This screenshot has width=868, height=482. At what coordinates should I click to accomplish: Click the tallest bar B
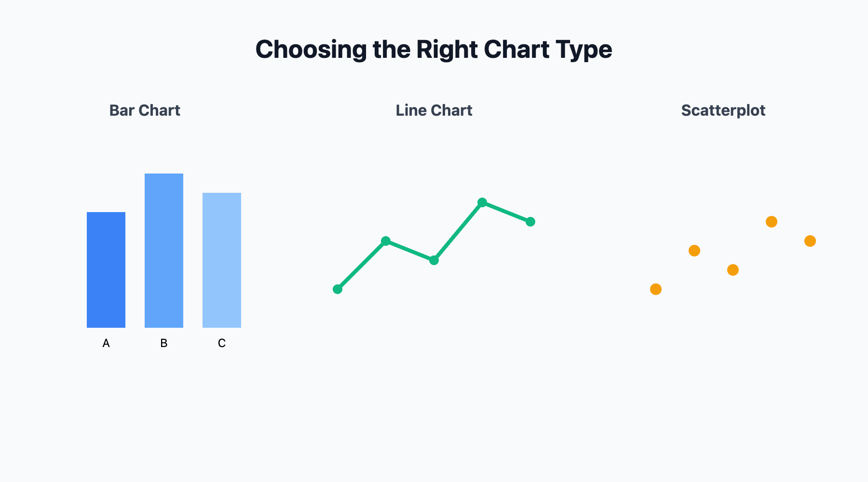tap(164, 251)
